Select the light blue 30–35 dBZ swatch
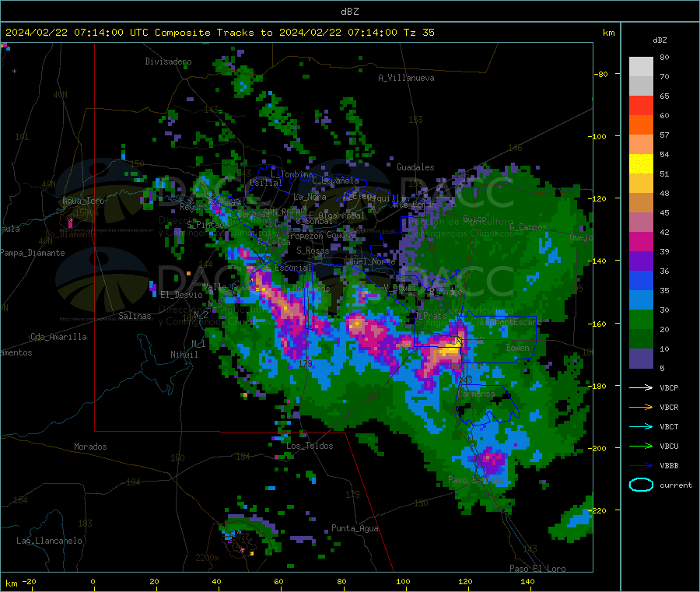Image resolution: width=700 pixels, height=592 pixels. (x=641, y=300)
